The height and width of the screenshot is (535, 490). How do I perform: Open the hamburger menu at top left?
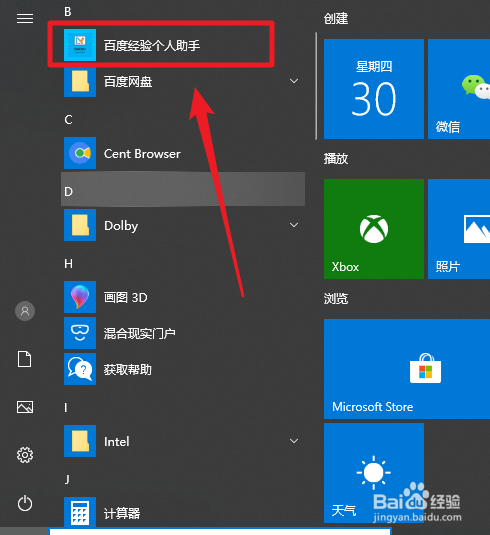[25, 18]
